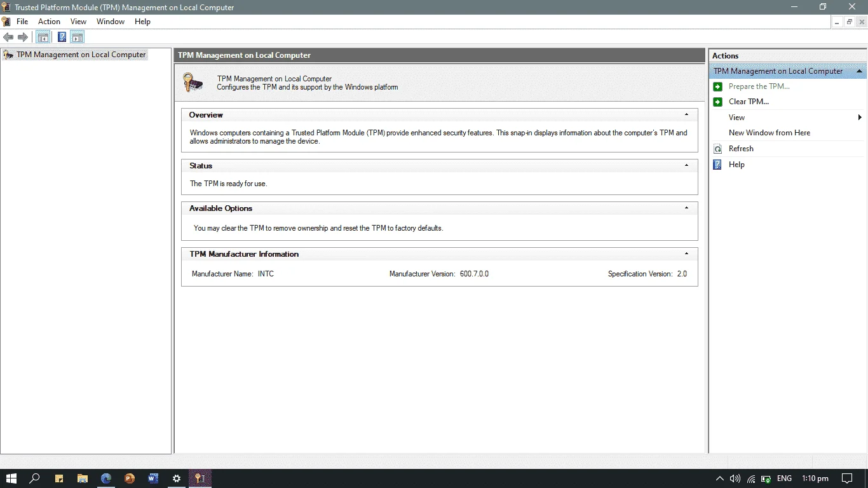Click the TPM Management taskbar icon
Image resolution: width=868 pixels, height=488 pixels.
pos(200,478)
